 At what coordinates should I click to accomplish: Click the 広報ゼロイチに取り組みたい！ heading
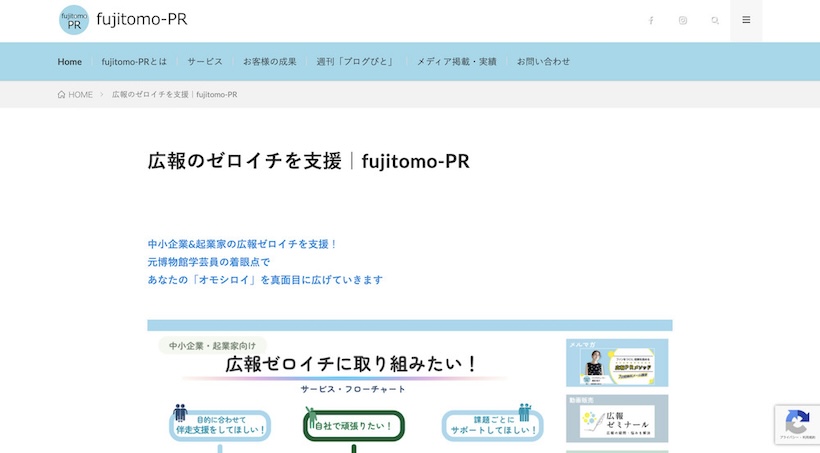(351, 364)
